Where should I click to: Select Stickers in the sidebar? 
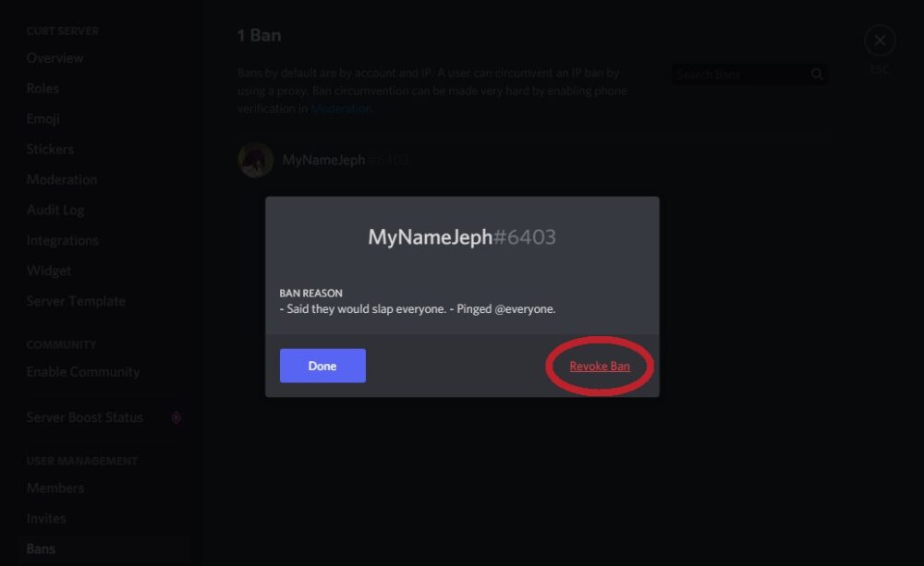(x=50, y=150)
